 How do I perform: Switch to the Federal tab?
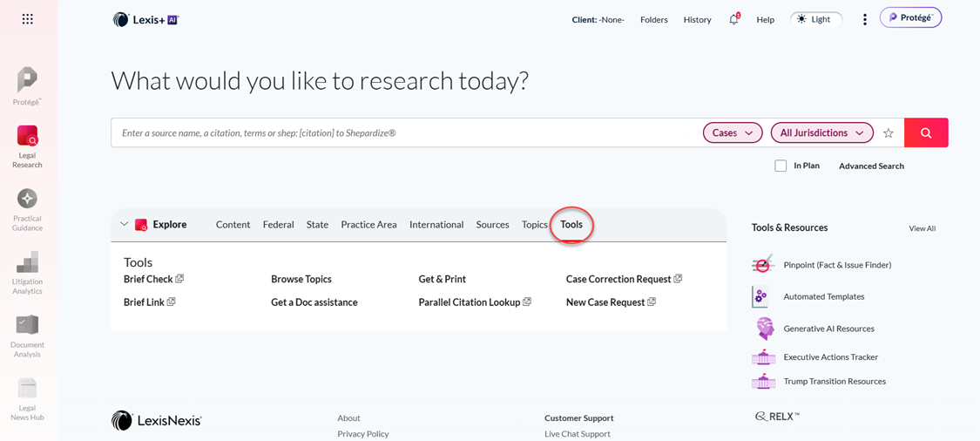click(278, 225)
